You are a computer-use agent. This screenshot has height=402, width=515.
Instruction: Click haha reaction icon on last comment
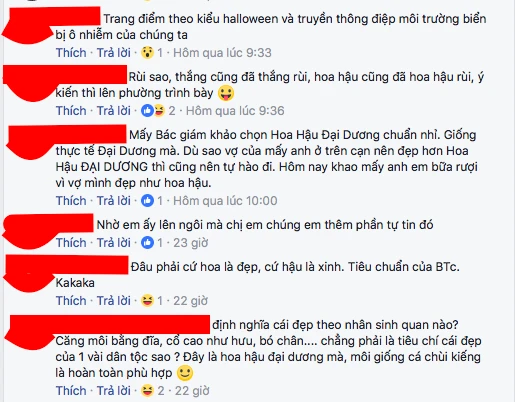tap(147, 391)
